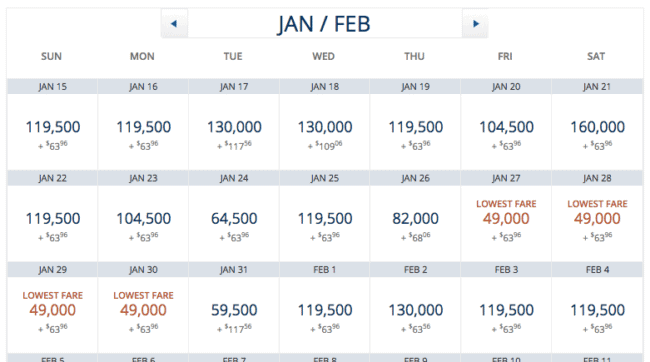Select Jan 27 lowest fare 49,000

click(x=506, y=223)
